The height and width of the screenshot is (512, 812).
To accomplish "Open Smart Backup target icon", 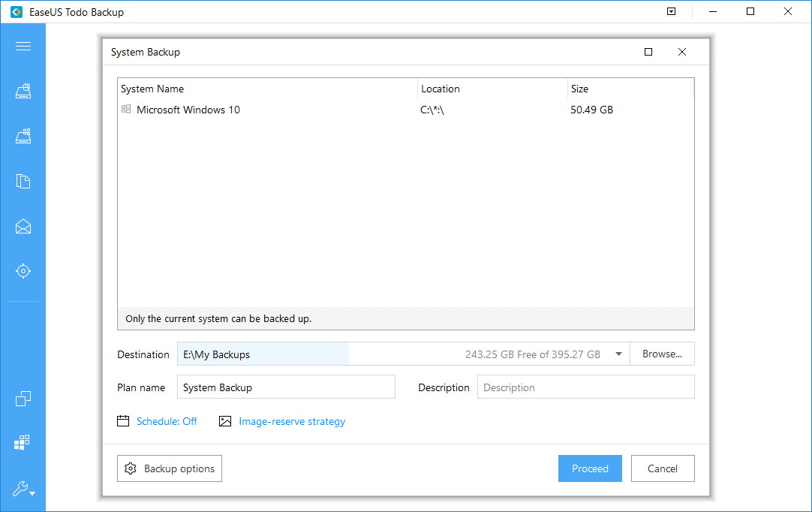I will point(23,271).
